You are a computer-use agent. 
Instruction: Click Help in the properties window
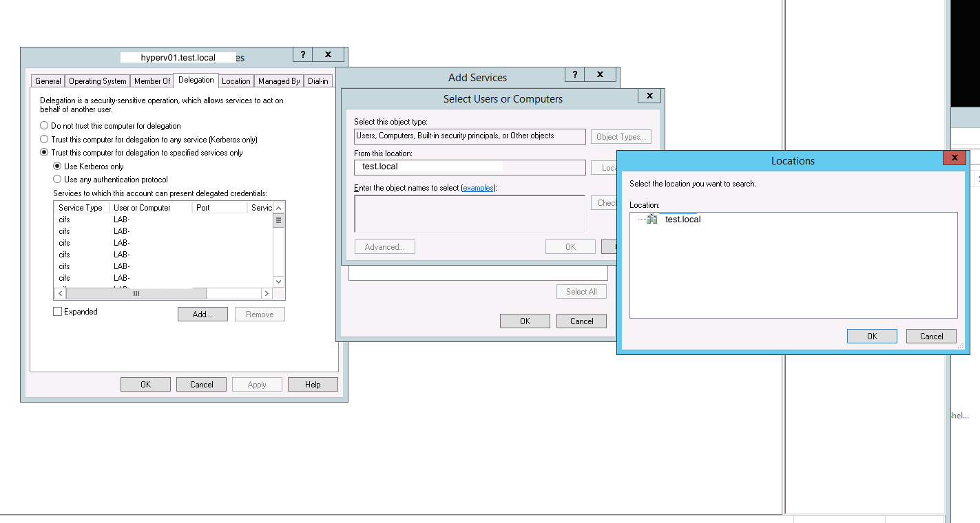coord(313,385)
